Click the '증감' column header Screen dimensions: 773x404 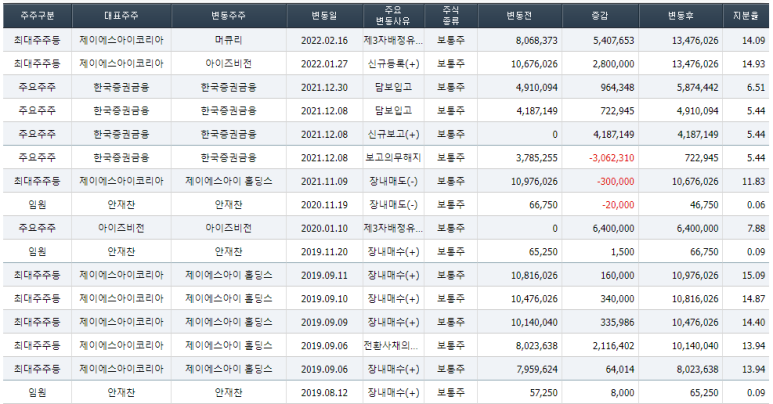[600, 16]
